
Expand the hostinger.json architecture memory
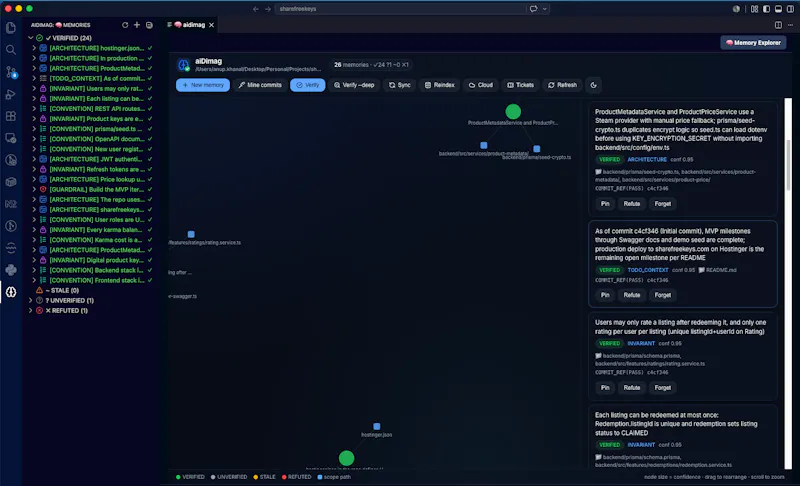(34, 48)
